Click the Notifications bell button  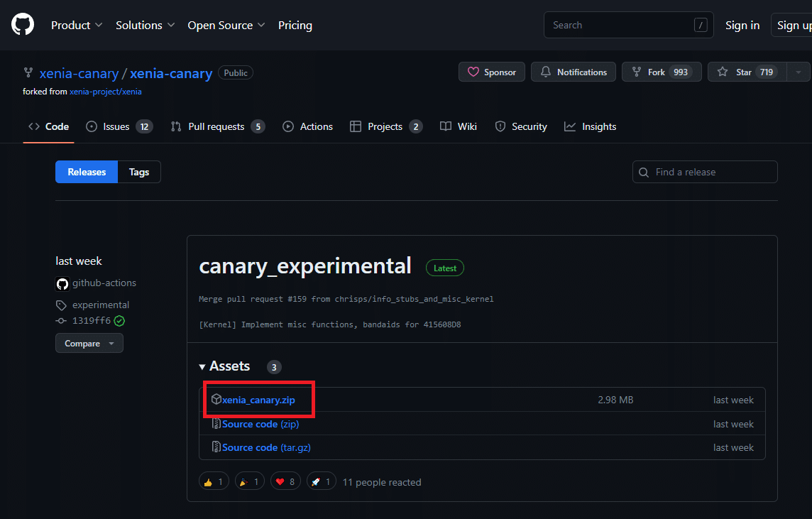[x=574, y=72]
